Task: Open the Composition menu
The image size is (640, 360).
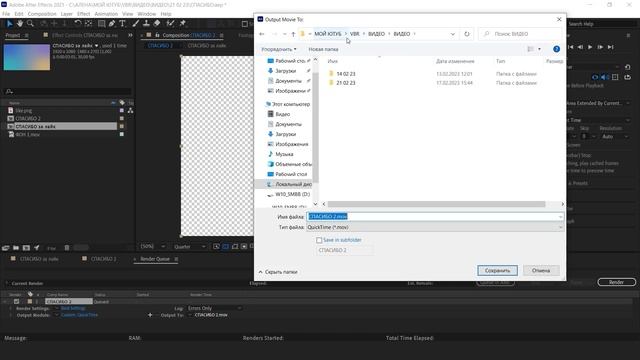Action: tap(42, 14)
